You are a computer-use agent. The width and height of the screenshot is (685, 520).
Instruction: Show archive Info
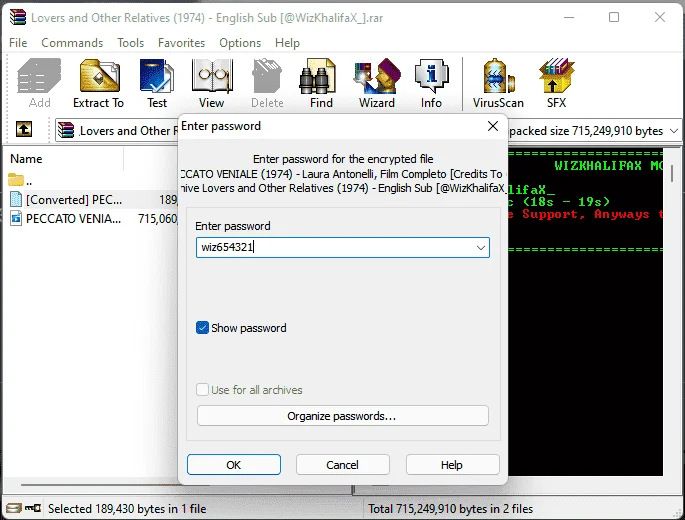pyautogui.click(x=431, y=83)
